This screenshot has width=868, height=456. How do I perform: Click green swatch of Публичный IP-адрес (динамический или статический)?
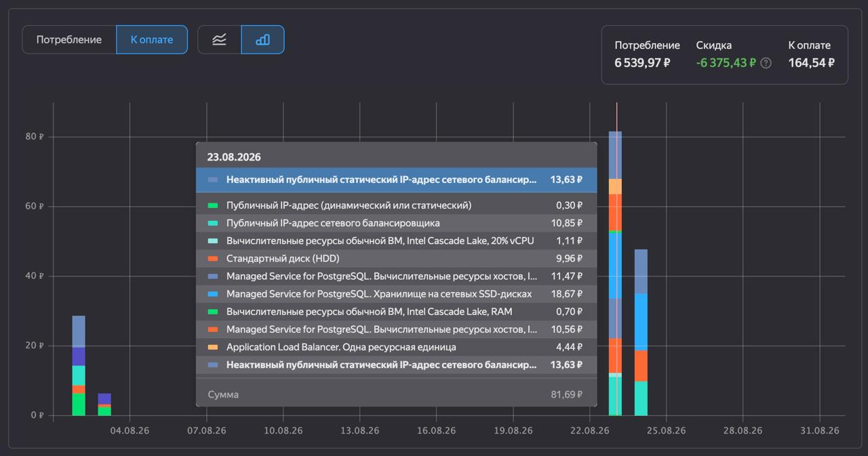(x=213, y=205)
